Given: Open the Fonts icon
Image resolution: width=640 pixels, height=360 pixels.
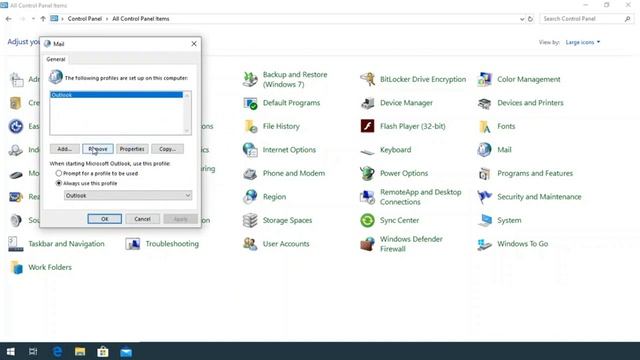Looking at the screenshot, I should coord(484,126).
